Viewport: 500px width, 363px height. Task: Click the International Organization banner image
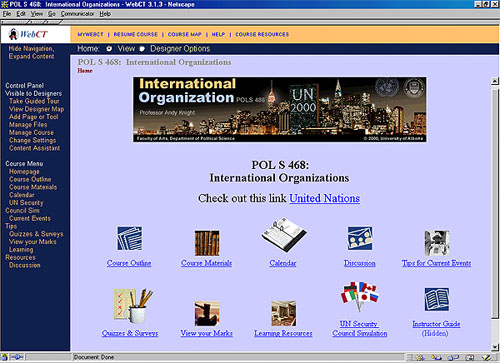click(x=280, y=110)
